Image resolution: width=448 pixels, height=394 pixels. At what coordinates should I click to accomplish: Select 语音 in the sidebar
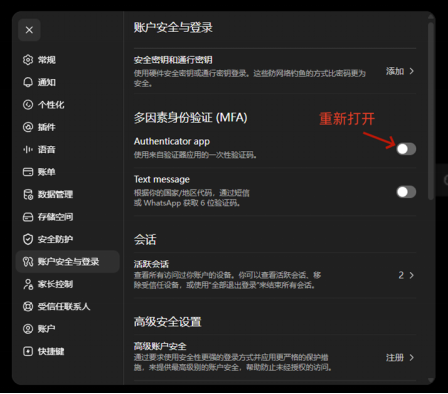(68, 149)
